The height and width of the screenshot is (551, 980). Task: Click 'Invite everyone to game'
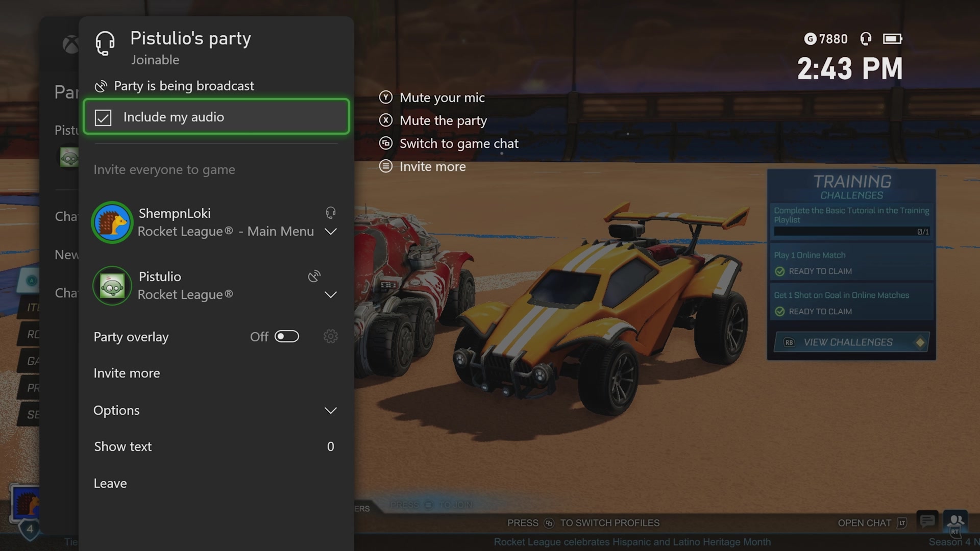click(164, 169)
